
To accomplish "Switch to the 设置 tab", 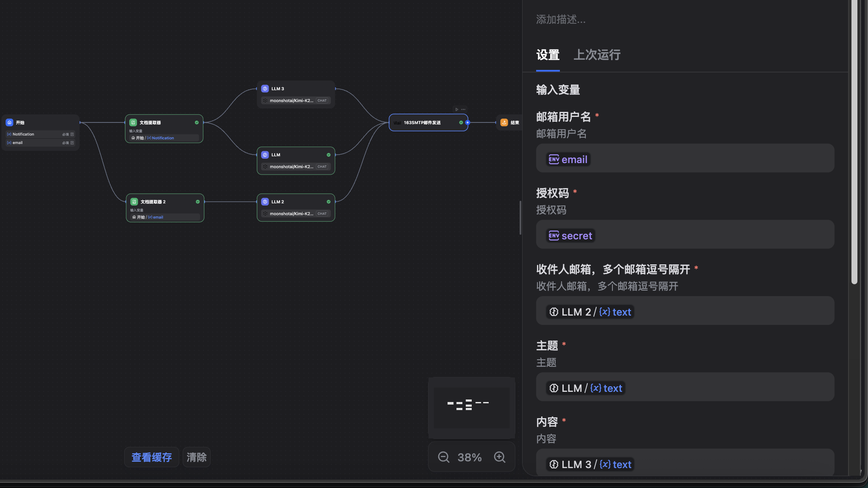I will 548,55.
